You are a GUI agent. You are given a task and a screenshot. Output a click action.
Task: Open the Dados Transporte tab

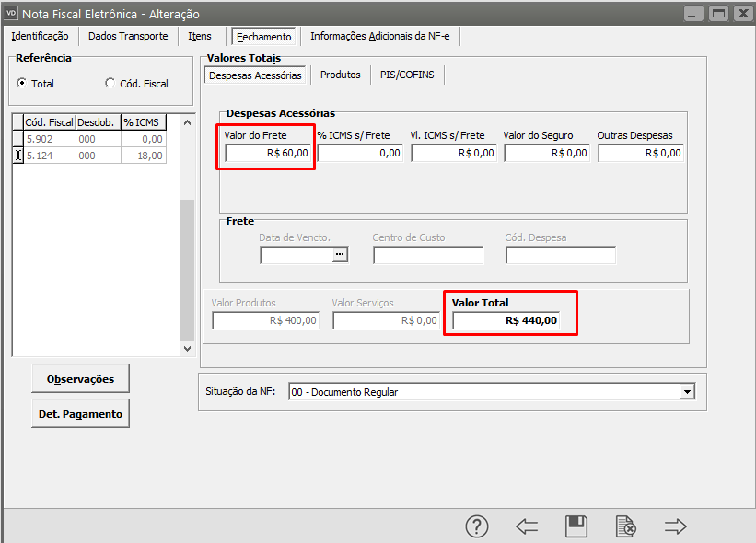click(128, 36)
